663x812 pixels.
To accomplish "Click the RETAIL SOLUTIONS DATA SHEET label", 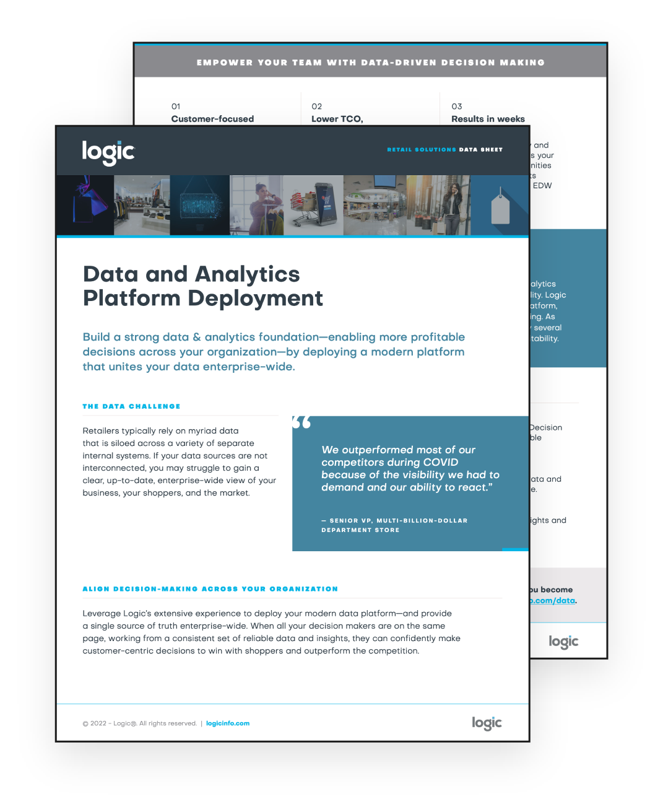I will click(x=444, y=149).
